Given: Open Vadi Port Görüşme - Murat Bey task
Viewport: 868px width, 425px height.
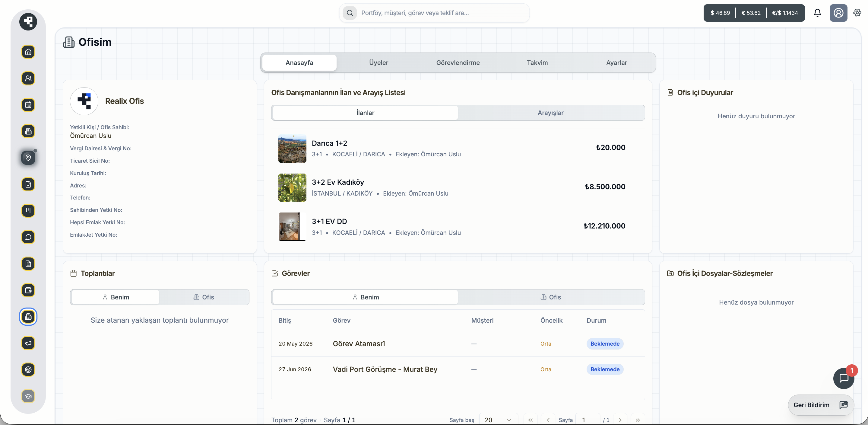Looking at the screenshot, I should (458, 369).
